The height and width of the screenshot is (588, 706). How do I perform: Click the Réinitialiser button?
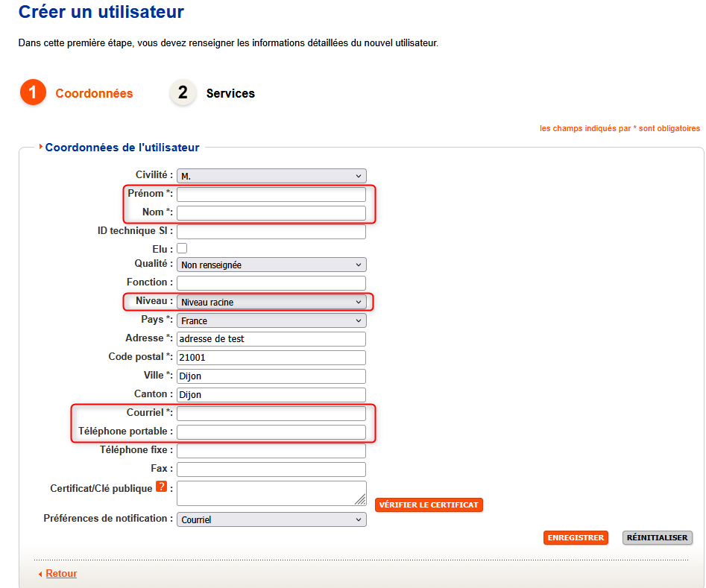coord(657,537)
